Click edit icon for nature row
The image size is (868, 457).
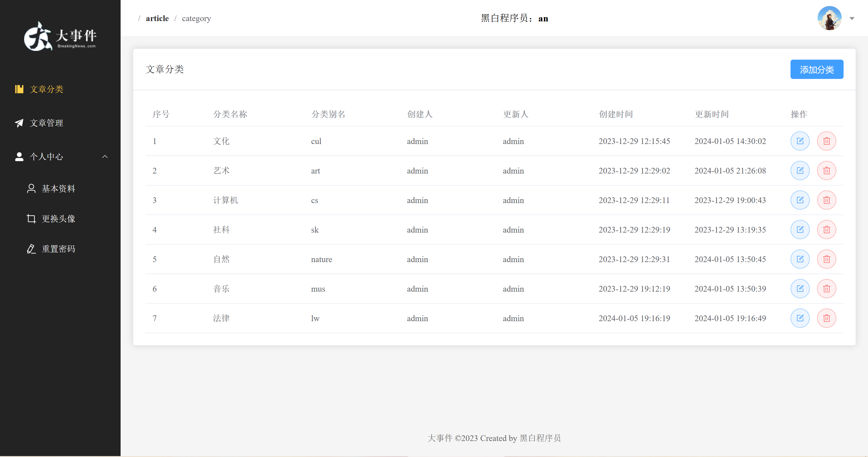[x=800, y=259]
